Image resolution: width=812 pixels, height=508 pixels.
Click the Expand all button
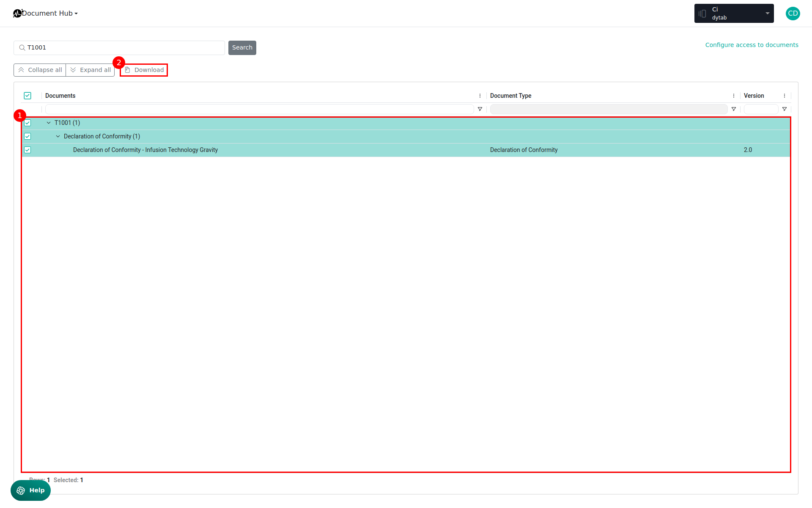pyautogui.click(x=90, y=70)
